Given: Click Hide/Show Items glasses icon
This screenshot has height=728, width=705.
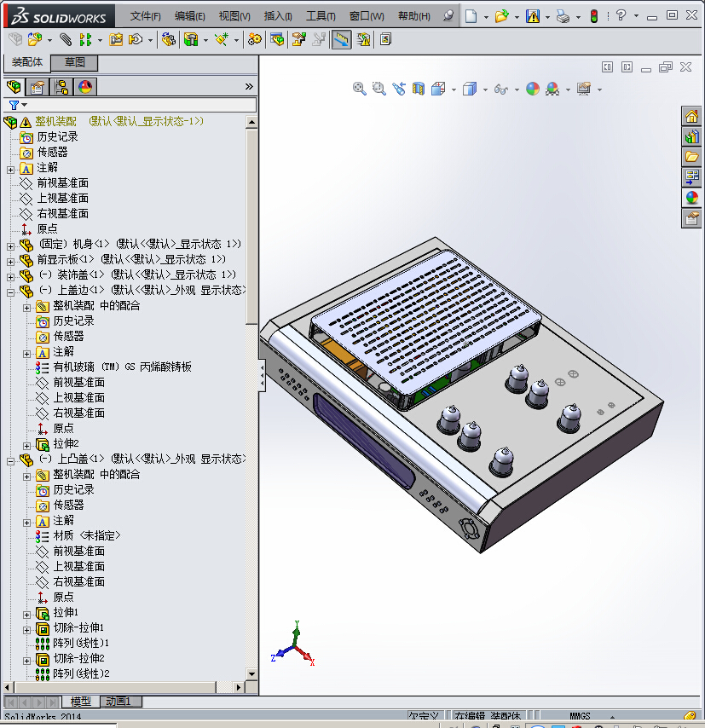Looking at the screenshot, I should [x=501, y=90].
